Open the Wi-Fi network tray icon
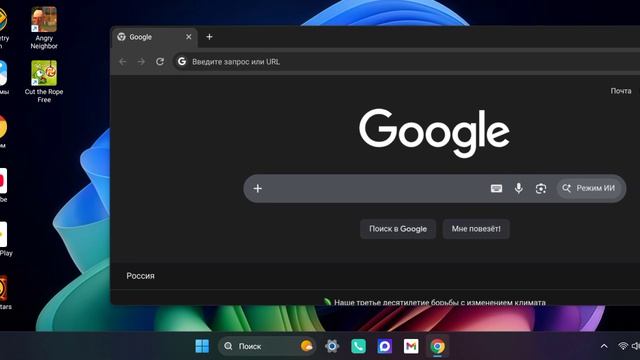This screenshot has height=360, width=640. point(622,346)
